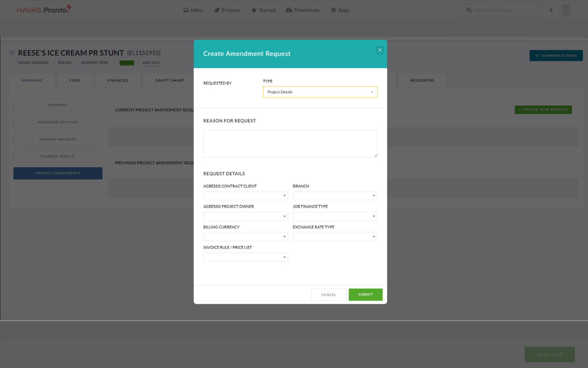Click the Reeses breadcrumb
This screenshot has height=368, width=588.
(x=65, y=63)
